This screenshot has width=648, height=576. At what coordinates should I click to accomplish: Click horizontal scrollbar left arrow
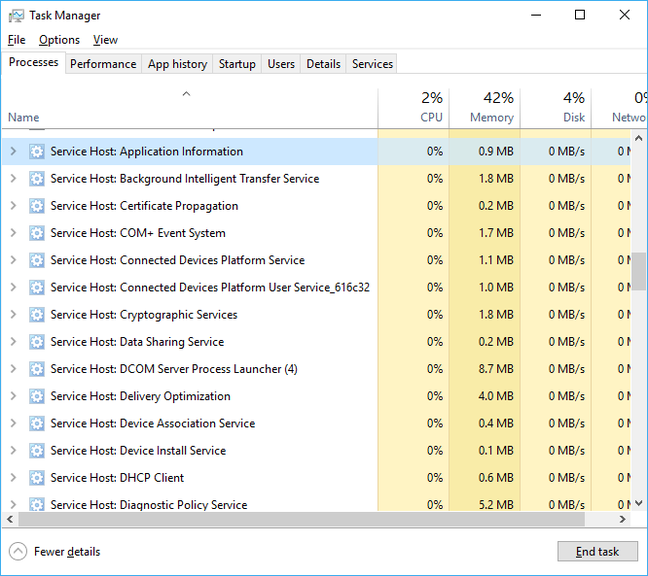click(10, 519)
